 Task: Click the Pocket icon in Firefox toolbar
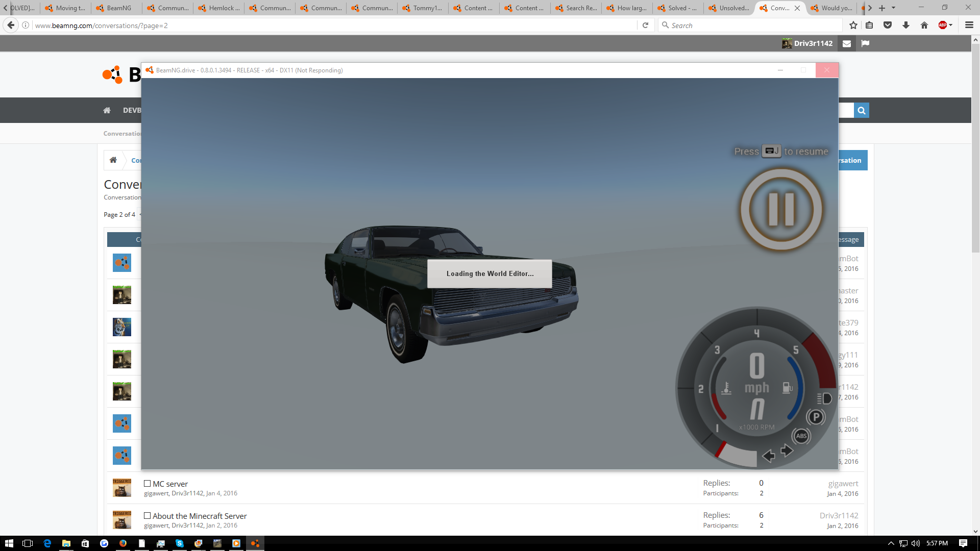click(x=888, y=25)
